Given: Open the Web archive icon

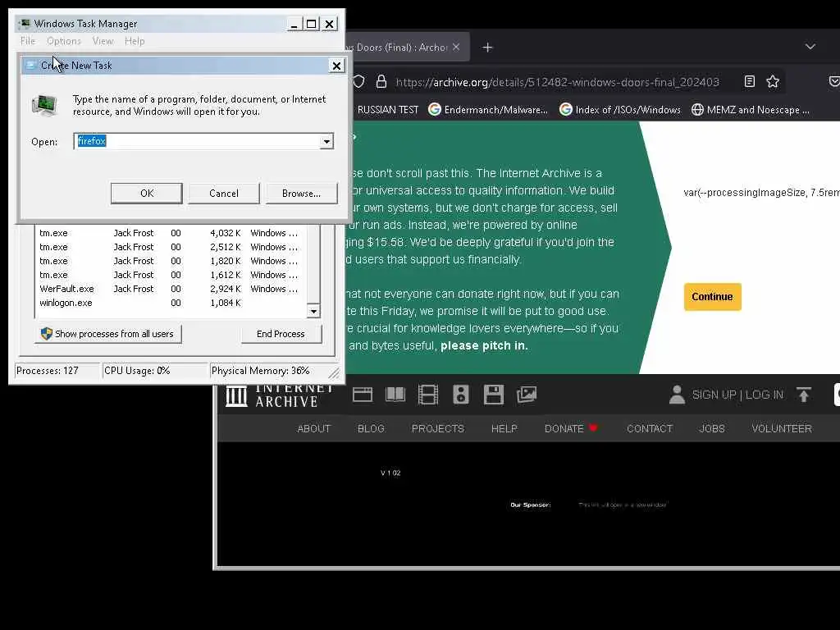Looking at the screenshot, I should tap(363, 395).
